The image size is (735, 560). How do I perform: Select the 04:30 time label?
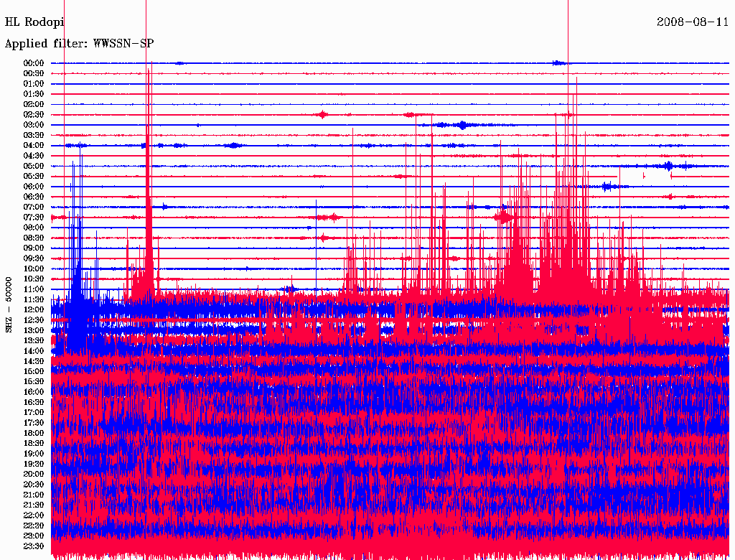(34, 156)
